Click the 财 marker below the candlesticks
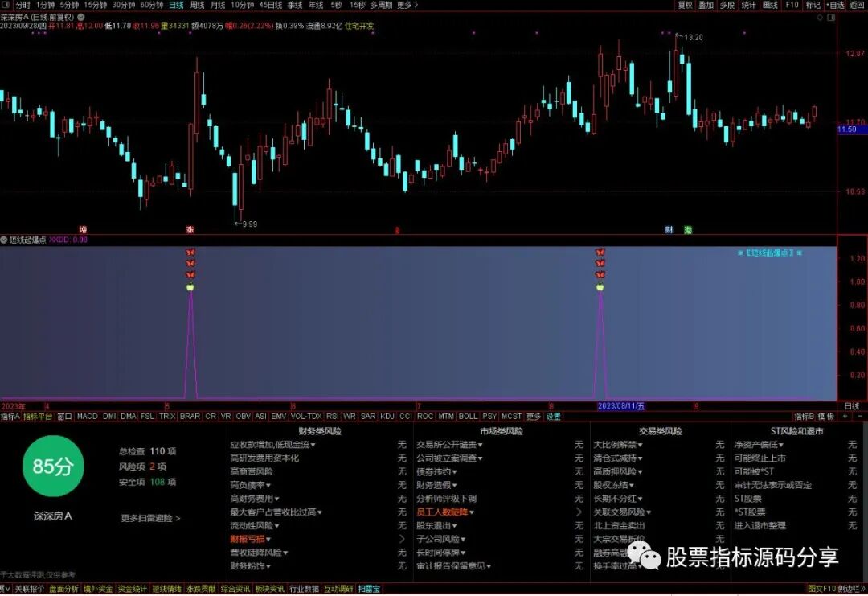The width and height of the screenshot is (868, 596). [669, 229]
